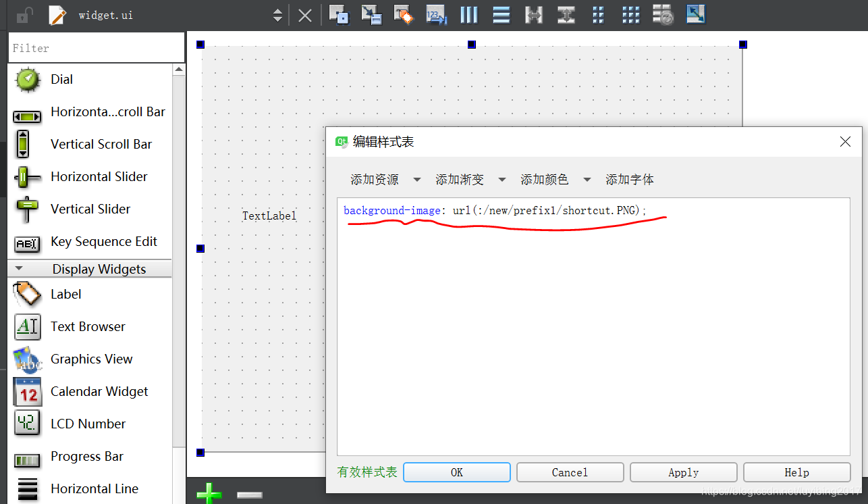The width and height of the screenshot is (868, 504).
Task: Open Help for the stylesheet editor
Action: pos(796,472)
